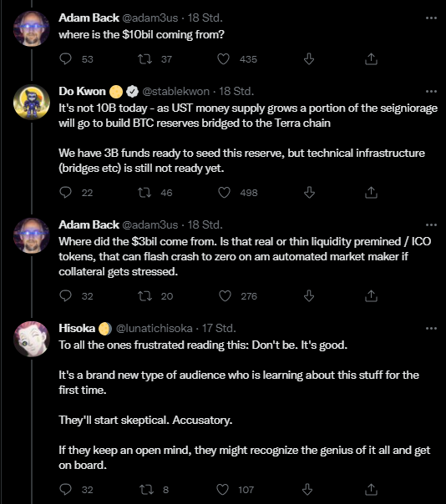Like Adam Back's $3bil tweet
This screenshot has width=446, height=504.
(x=225, y=295)
